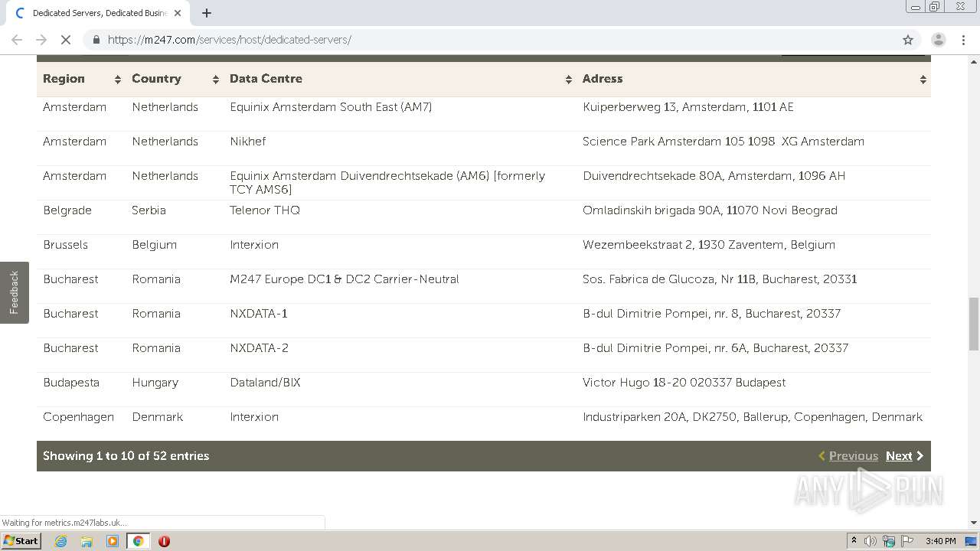Image resolution: width=980 pixels, height=551 pixels.
Task: Sort table by Region column
Action: [81, 79]
